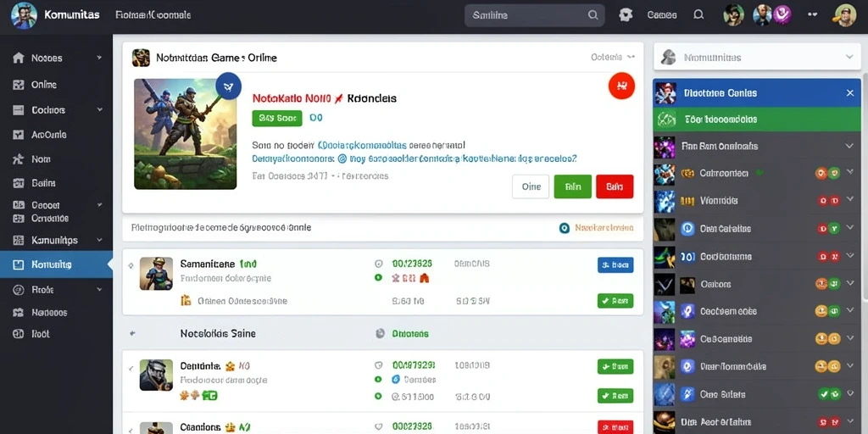Open the Nodoes home icon in sidebar
This screenshot has height=434, width=868.
[19, 58]
